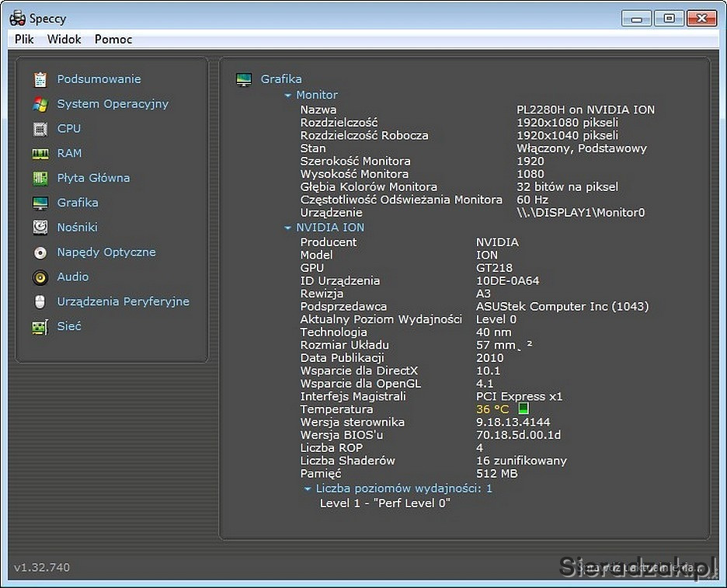Click the 512 MB memory value
This screenshot has height=588, width=727.
pos(497,474)
